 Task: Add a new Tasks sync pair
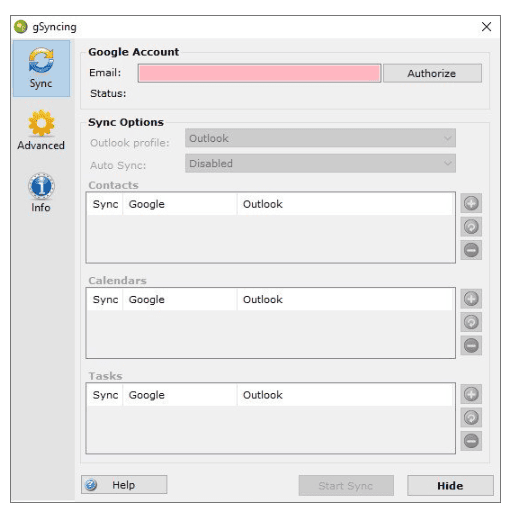point(471,394)
